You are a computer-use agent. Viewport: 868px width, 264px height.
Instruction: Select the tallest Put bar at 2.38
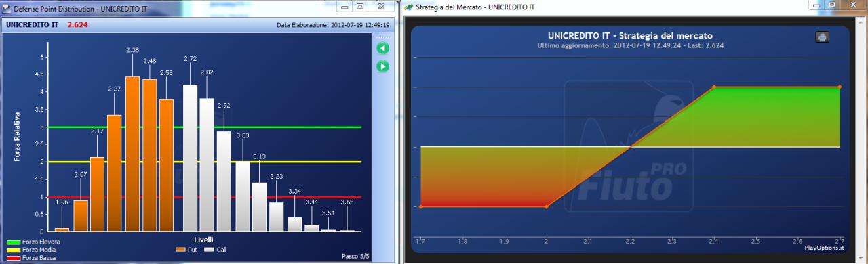click(x=133, y=154)
